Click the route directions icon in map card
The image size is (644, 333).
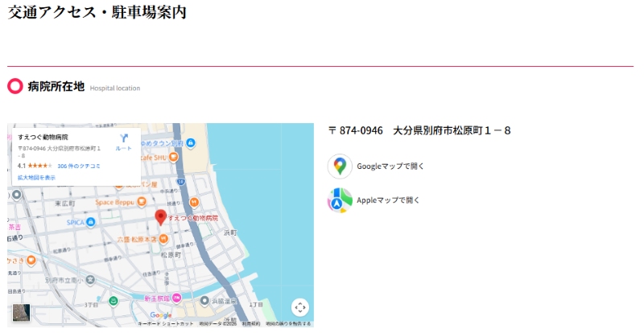click(x=124, y=139)
